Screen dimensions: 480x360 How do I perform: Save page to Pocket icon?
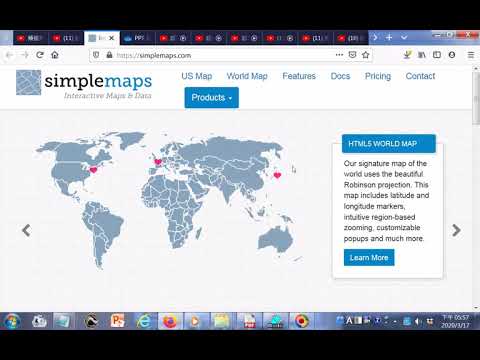(x=352, y=55)
